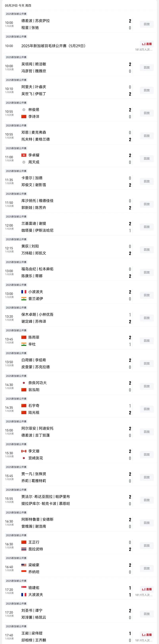The image size is (159, 644).
Task: Tap Singapore flag beside 骆建佑
Action: click(24, 588)
